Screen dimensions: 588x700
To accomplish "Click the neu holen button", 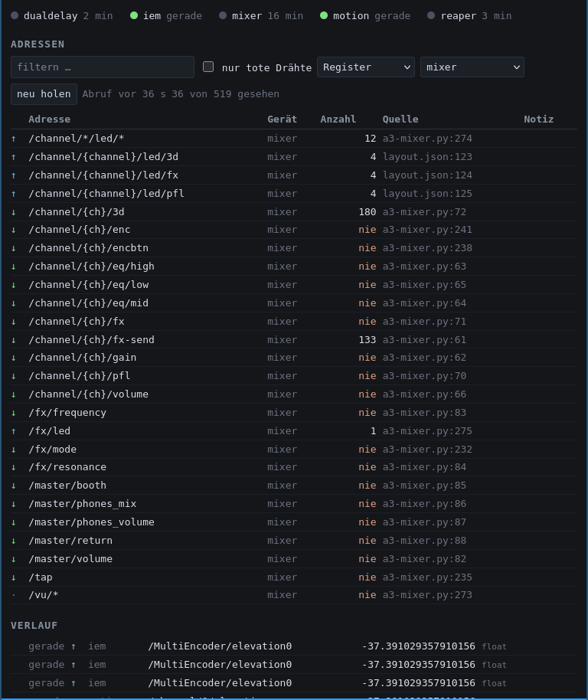I will coord(44,94).
